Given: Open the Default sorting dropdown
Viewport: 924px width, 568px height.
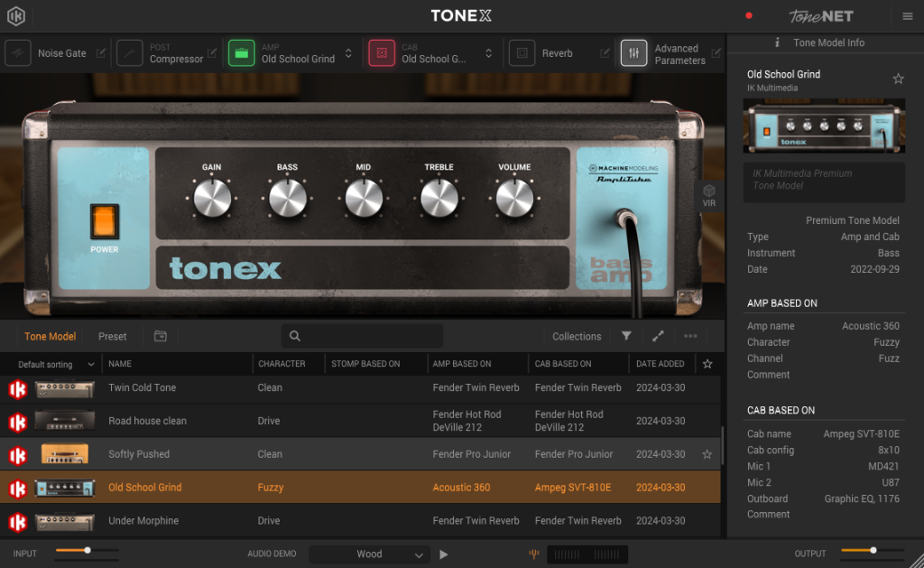Looking at the screenshot, I should [x=56, y=364].
